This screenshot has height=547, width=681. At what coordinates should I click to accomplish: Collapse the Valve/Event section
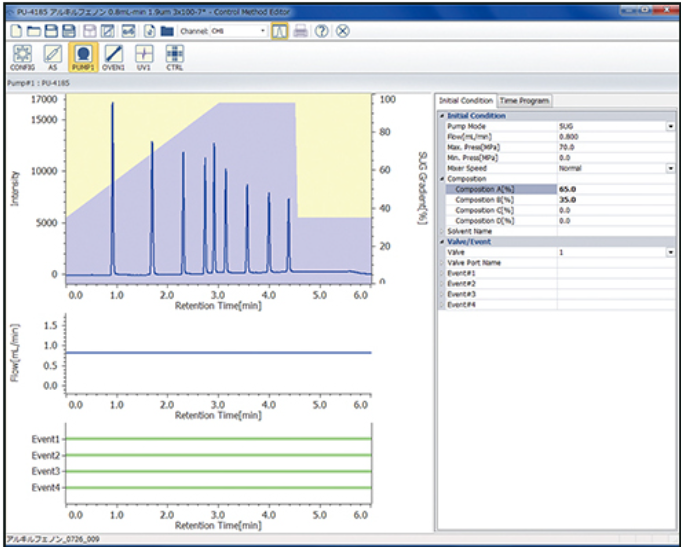[441, 242]
